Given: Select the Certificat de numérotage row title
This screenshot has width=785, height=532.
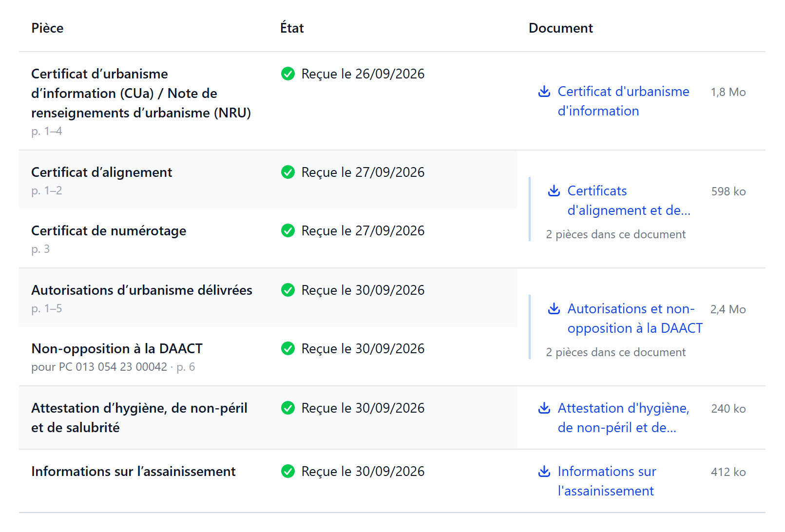Looking at the screenshot, I should tap(109, 231).
